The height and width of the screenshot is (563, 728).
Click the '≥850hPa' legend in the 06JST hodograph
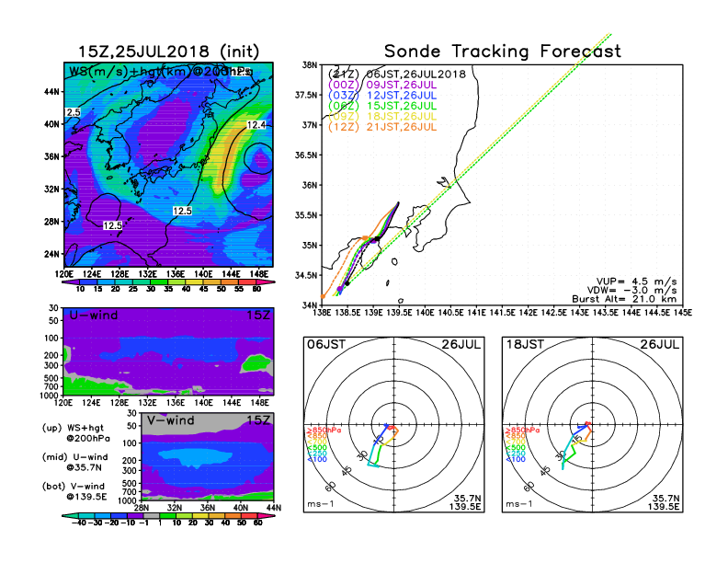(324, 431)
